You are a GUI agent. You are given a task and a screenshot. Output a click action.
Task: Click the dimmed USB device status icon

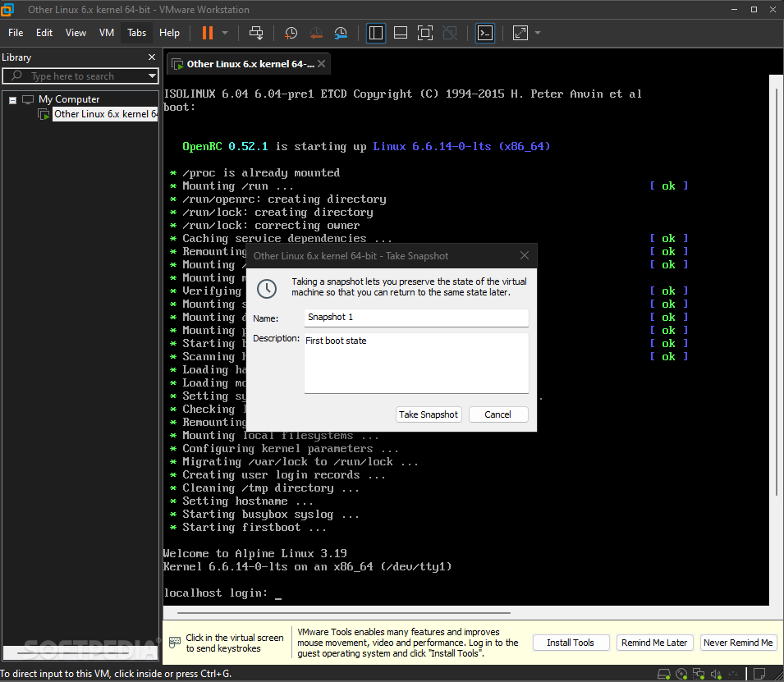click(733, 674)
